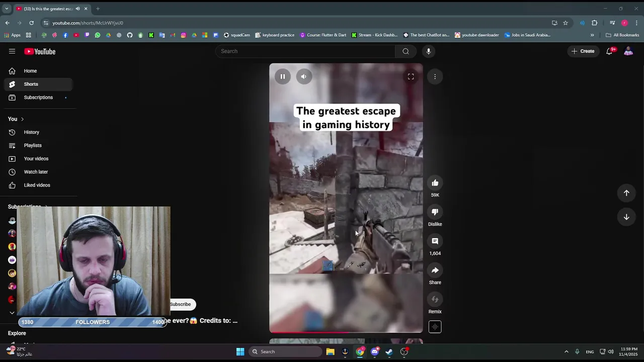Open the keyboard practice bookmark
The height and width of the screenshot is (362, 644).
pos(275,35)
